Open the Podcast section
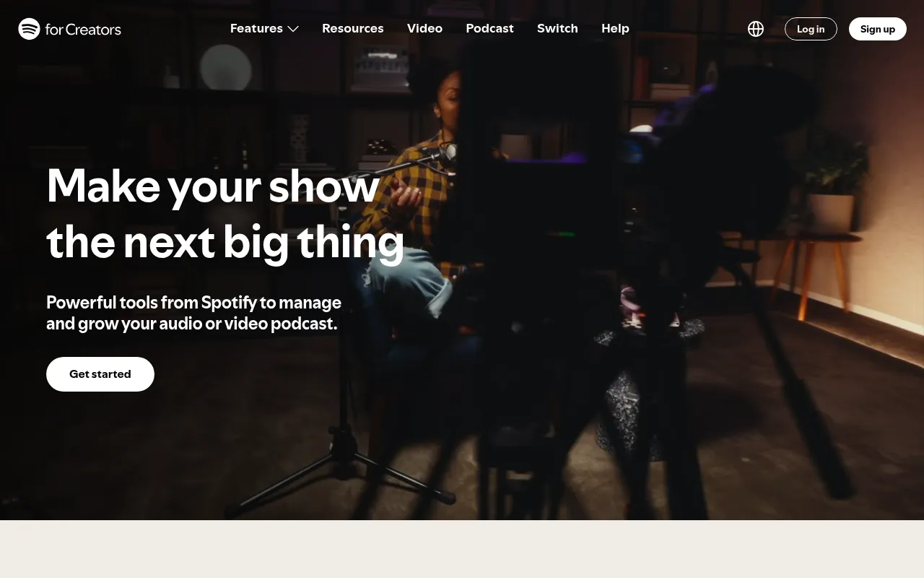 (x=489, y=28)
